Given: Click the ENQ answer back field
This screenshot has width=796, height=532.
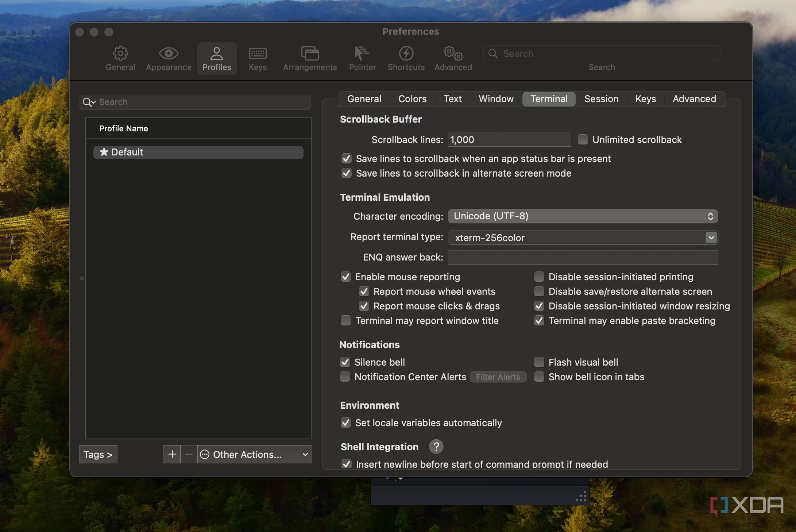Looking at the screenshot, I should pyautogui.click(x=583, y=257).
